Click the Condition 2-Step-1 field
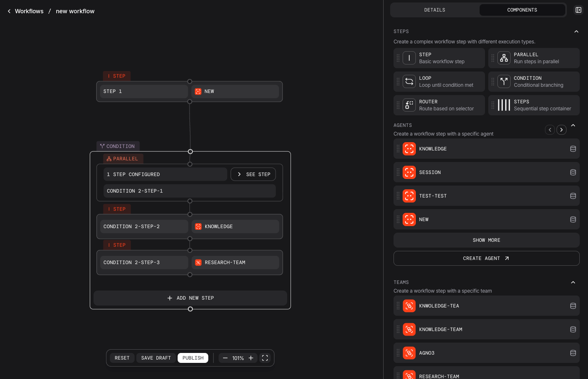588x379 pixels. (190, 191)
